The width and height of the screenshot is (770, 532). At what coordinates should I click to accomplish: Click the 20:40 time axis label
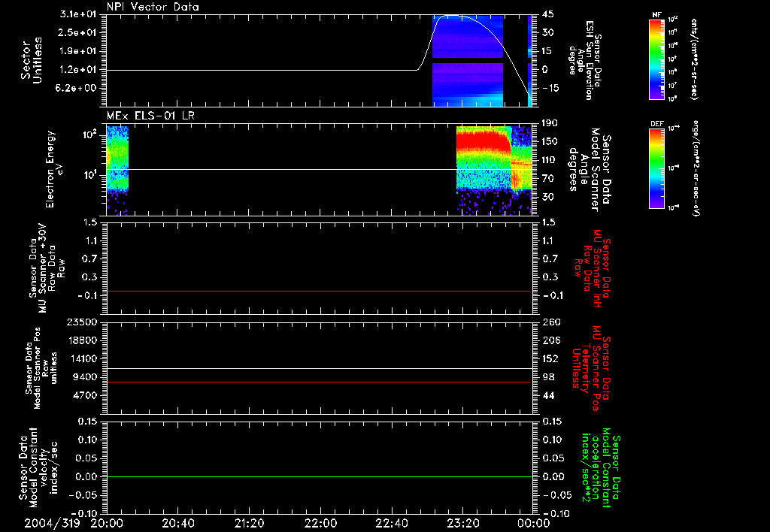[177, 523]
